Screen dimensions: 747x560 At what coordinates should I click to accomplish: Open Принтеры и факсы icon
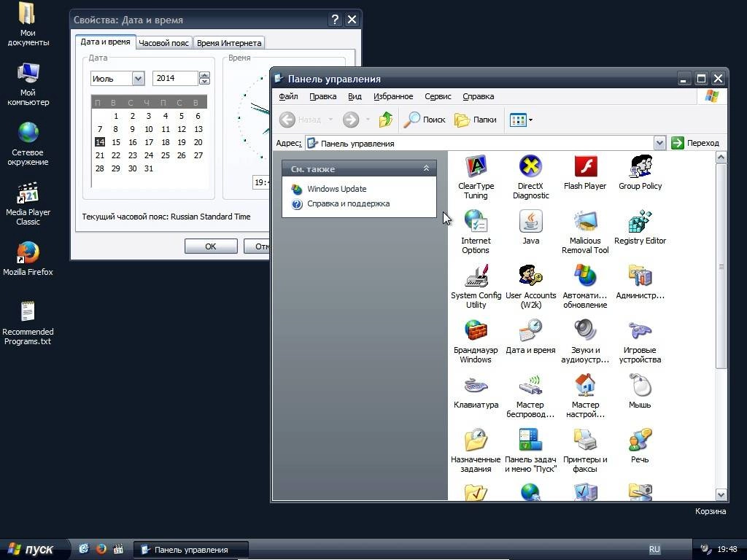coord(585,451)
